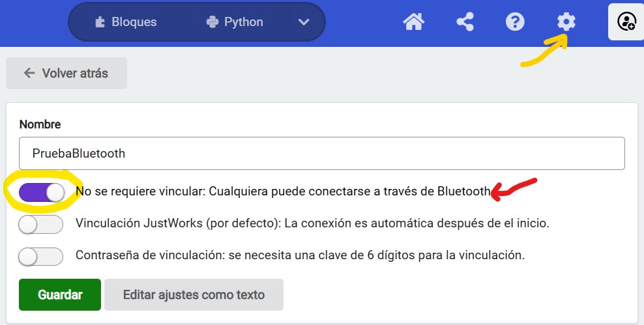644x325 pixels.
Task: Enable the 'Vinculación JustWorks' toggle
Action: 40,224
